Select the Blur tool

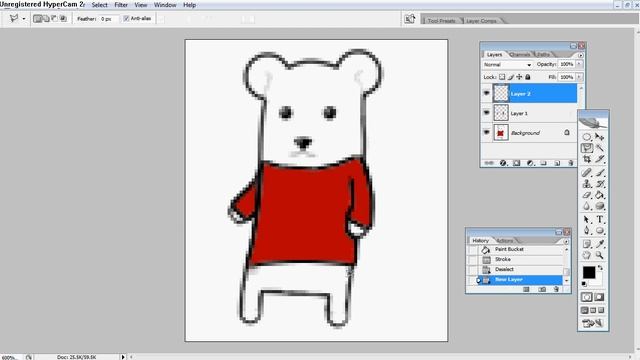coord(587,206)
